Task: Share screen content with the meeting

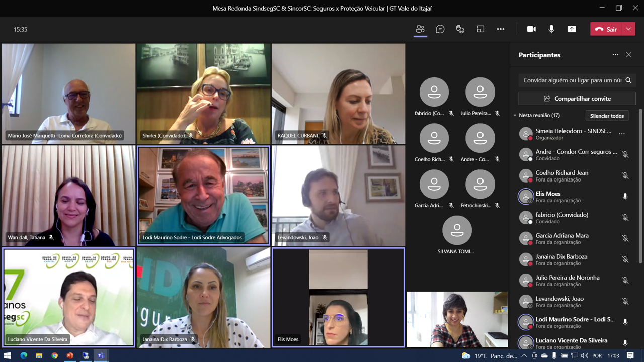Action: tap(572, 29)
